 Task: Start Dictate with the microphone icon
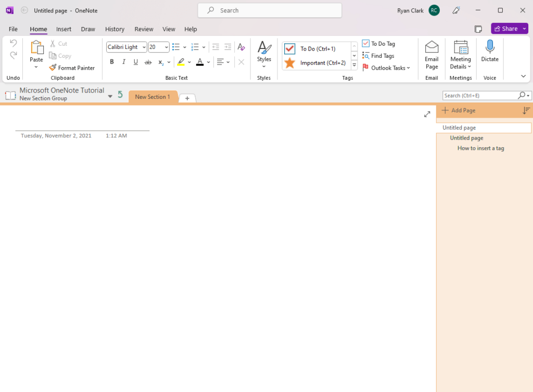pyautogui.click(x=490, y=46)
